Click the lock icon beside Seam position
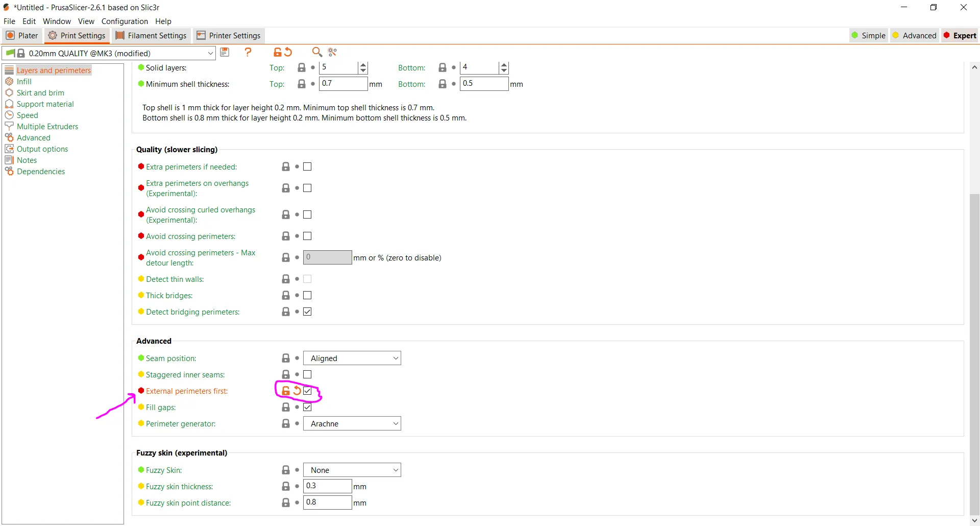The width and height of the screenshot is (980, 526). point(286,358)
